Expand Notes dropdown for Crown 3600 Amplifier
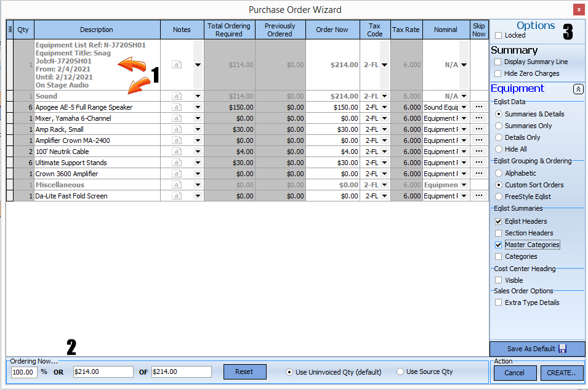Image resolution: width=588 pixels, height=390 pixels. pos(198,174)
